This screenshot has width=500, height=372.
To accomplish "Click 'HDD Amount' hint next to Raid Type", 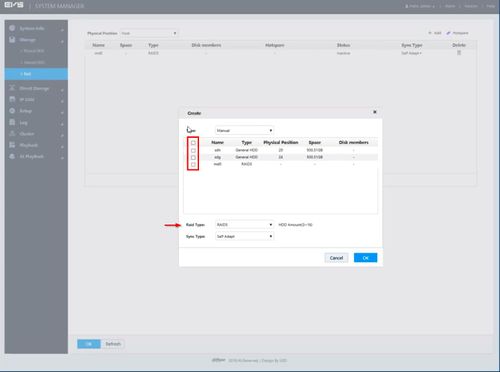I will pos(295,225).
